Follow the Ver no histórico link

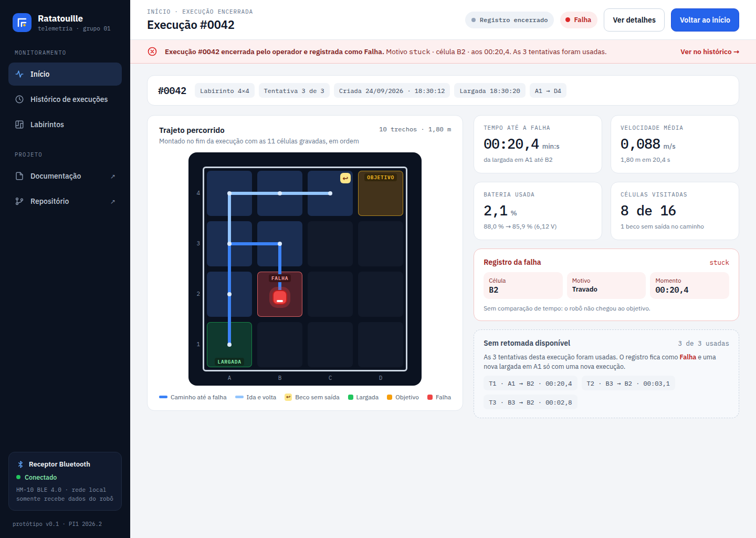click(710, 51)
